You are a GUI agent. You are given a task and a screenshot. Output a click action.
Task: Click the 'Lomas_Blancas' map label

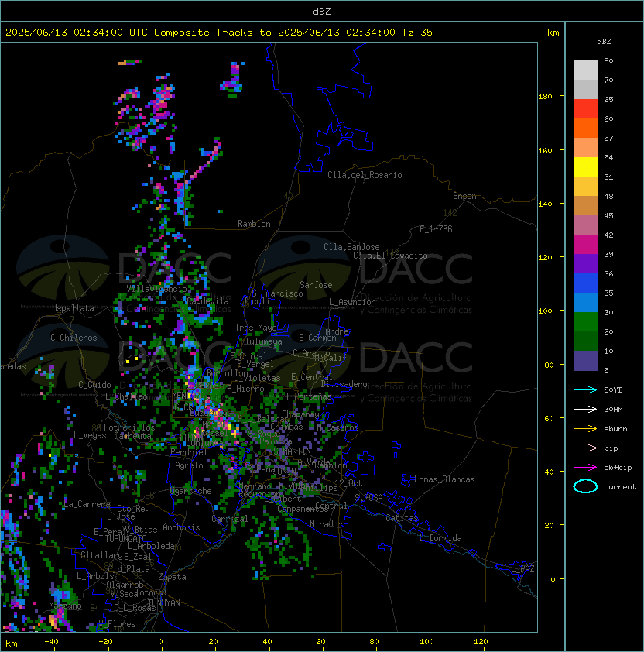coord(444,479)
